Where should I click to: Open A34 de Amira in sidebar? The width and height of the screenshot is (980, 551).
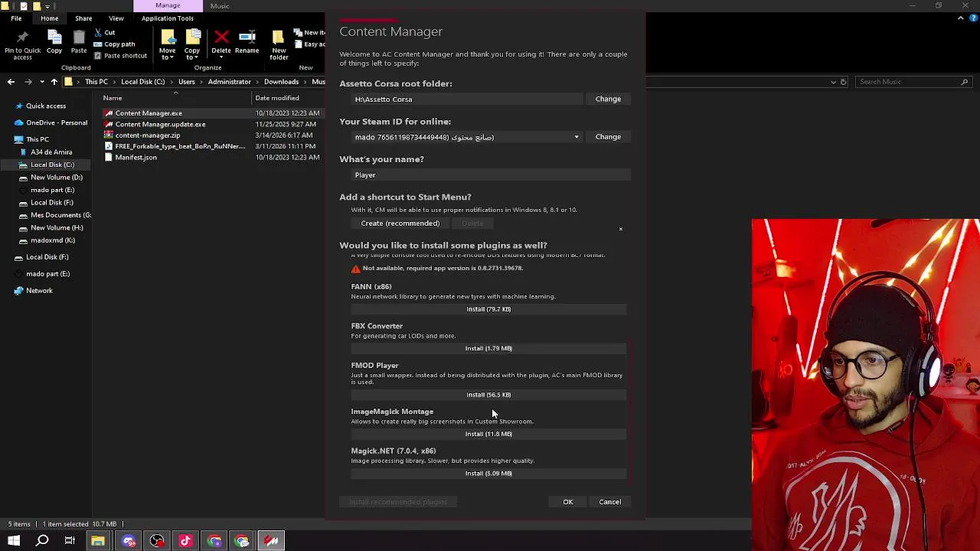point(51,152)
